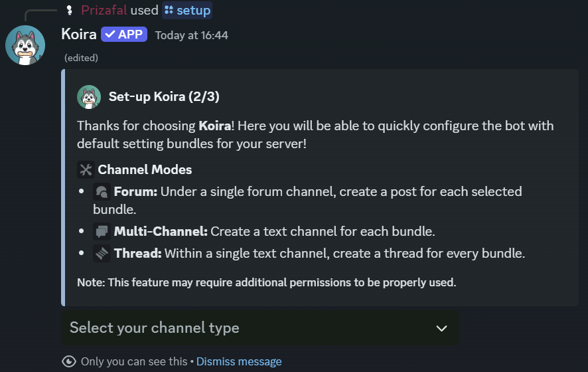The height and width of the screenshot is (372, 588).
Task: Click the small embed author avatar
Action: pyautogui.click(x=89, y=97)
